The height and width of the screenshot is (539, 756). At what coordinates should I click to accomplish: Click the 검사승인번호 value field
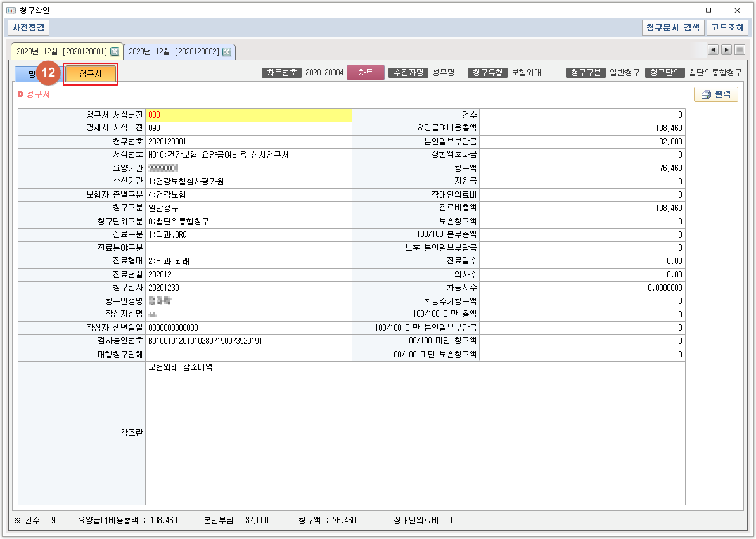[x=248, y=341]
